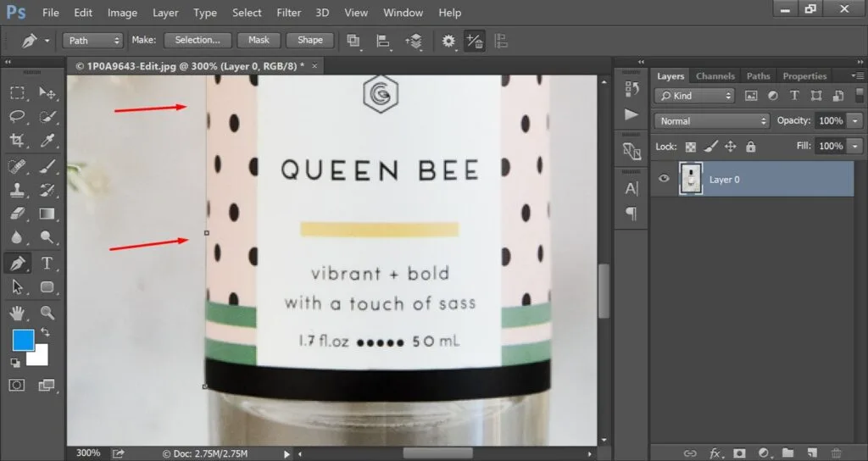
Task: Open the Filter menu
Action: click(x=289, y=13)
